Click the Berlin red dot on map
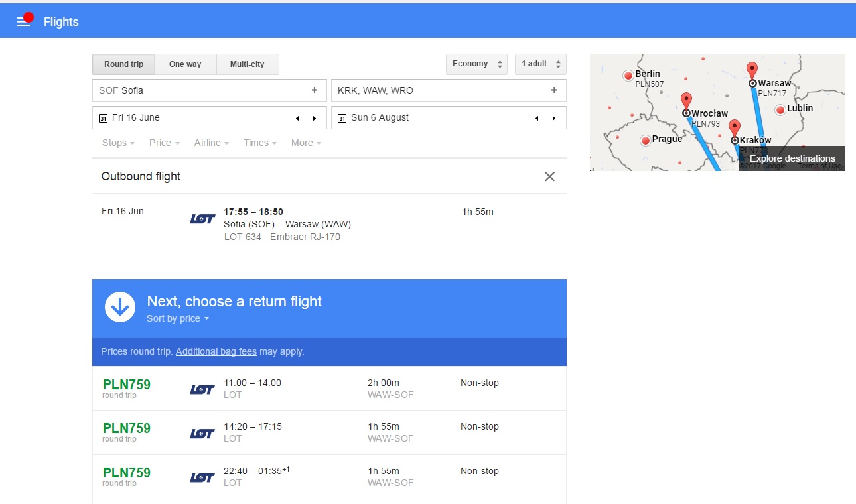 [x=628, y=76]
